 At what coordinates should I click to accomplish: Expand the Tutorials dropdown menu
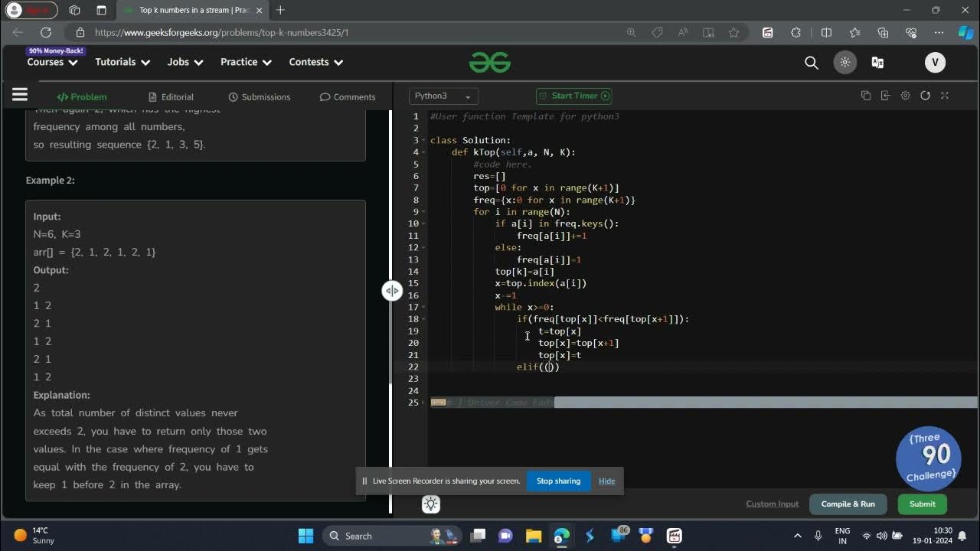tap(122, 62)
